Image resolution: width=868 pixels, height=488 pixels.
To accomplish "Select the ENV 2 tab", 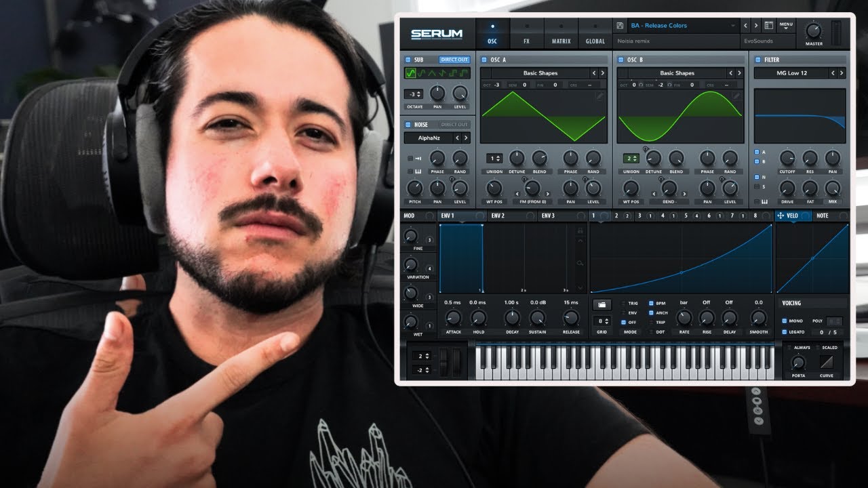I will pyautogui.click(x=513, y=216).
